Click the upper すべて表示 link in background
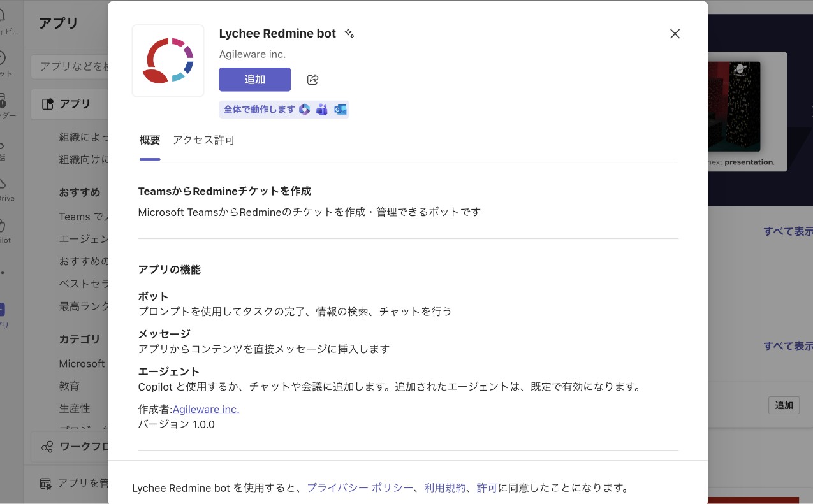The image size is (813, 504). 788,231
